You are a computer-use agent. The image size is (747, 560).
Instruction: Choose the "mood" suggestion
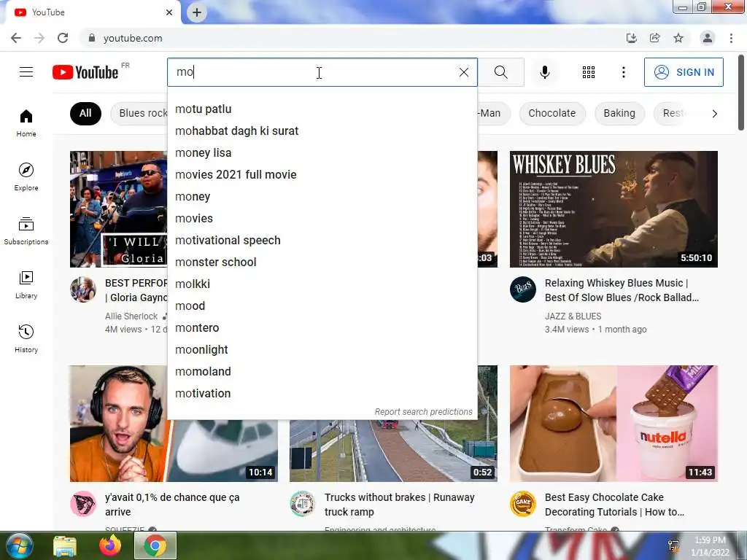click(x=322, y=306)
